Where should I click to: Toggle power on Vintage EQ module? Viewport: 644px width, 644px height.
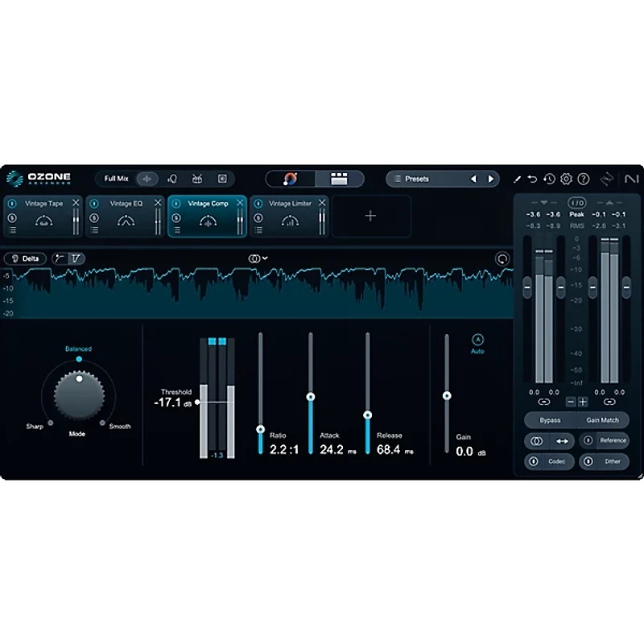pyautogui.click(x=94, y=204)
